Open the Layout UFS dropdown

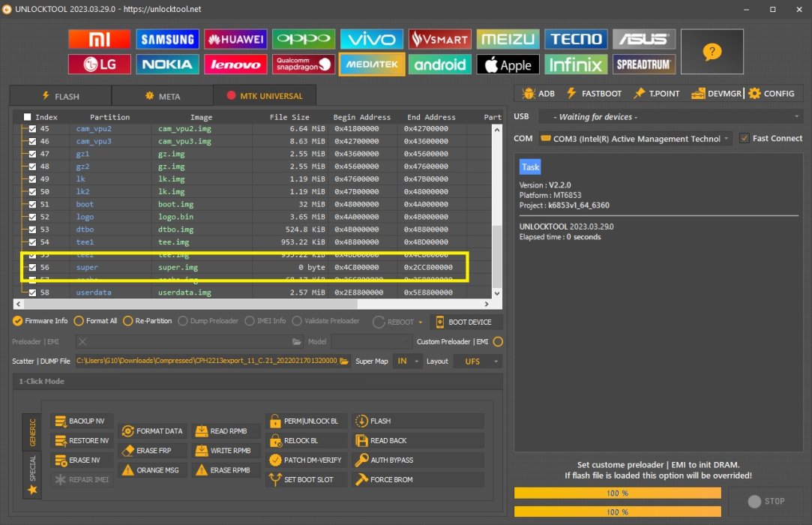point(478,361)
